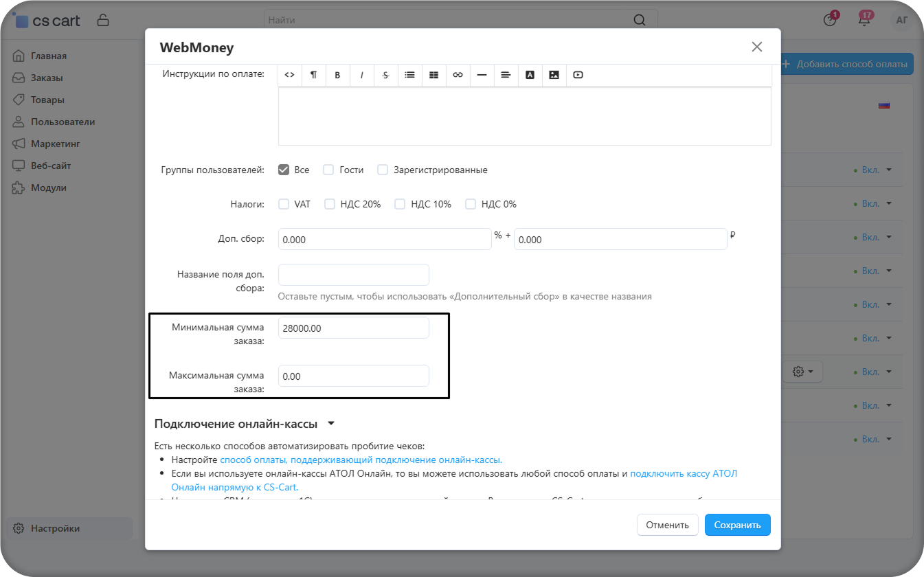
Task: Open Веб-сайт in sidebar
Action: [51, 166]
